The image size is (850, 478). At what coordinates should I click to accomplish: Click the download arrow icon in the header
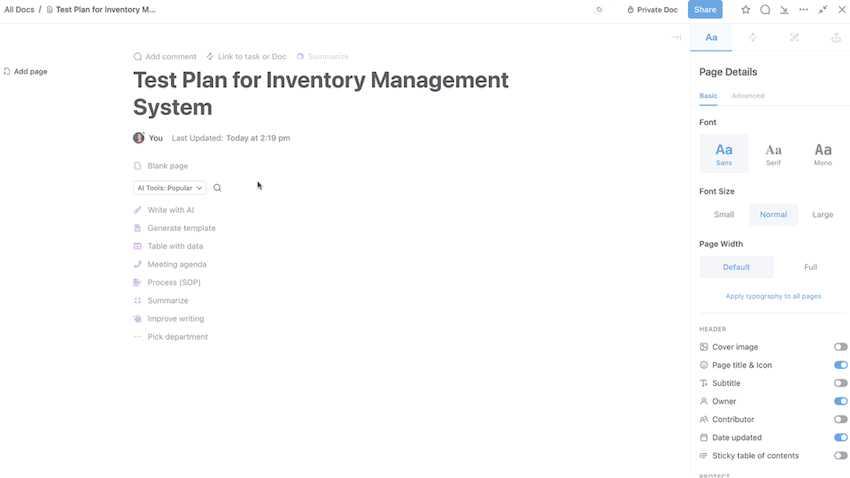784,10
